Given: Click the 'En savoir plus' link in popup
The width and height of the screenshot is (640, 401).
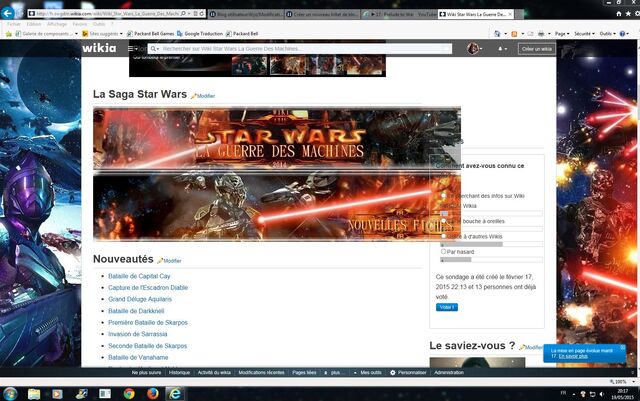Looking at the screenshot, I should [573, 356].
